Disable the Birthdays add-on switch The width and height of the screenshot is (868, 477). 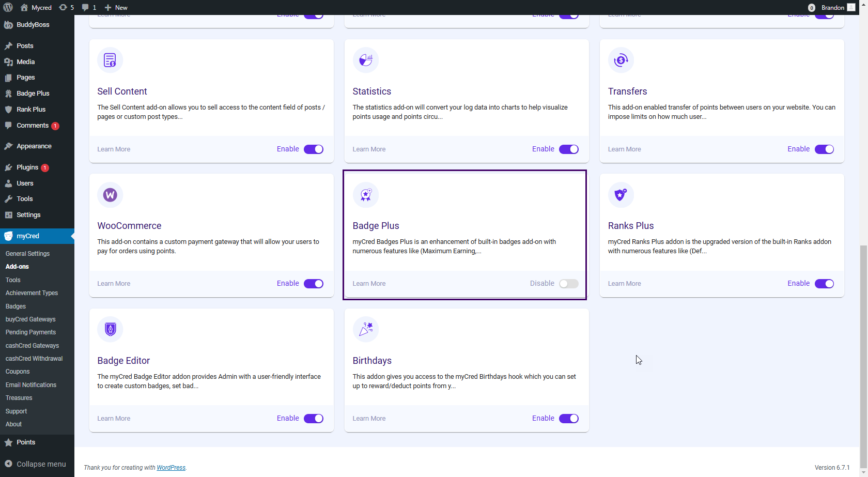(568, 419)
